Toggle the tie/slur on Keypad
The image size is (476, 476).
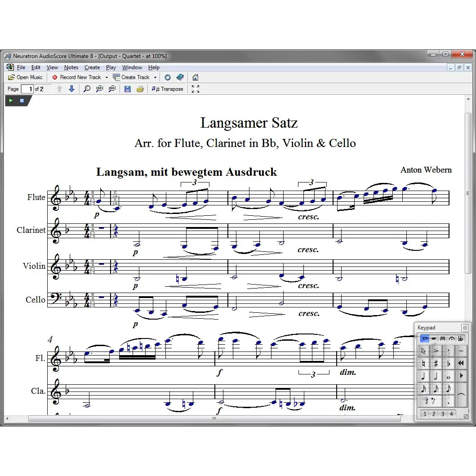(461, 395)
